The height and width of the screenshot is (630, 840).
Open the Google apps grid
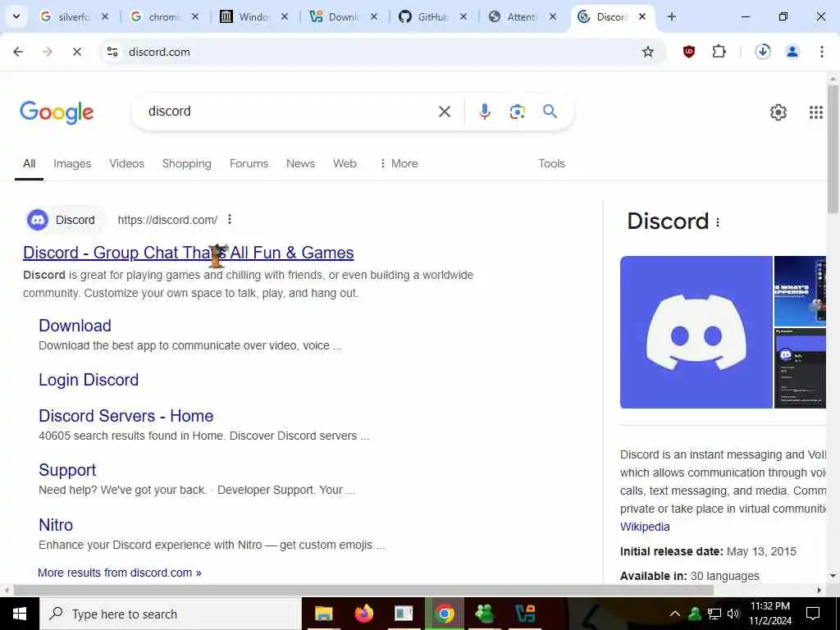(x=816, y=112)
